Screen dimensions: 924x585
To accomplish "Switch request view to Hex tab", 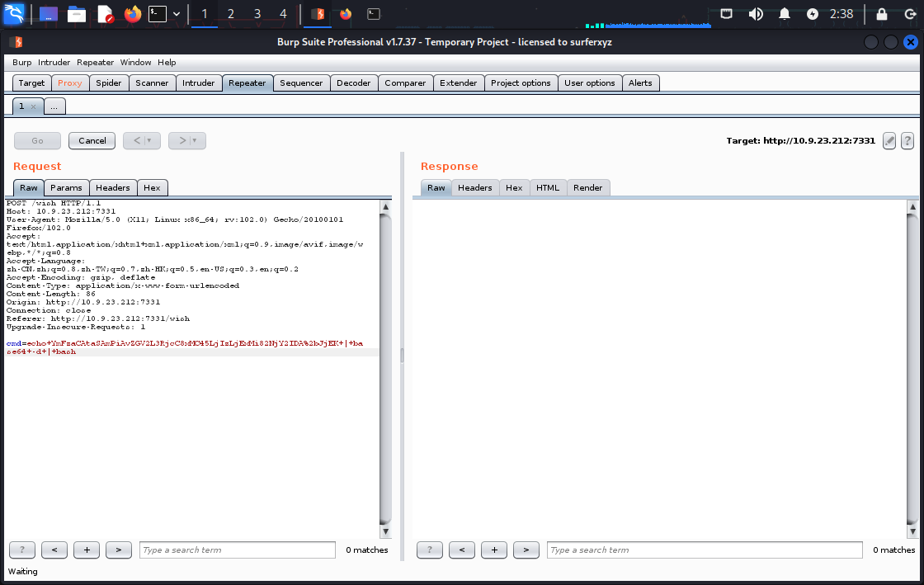I will pyautogui.click(x=152, y=188).
